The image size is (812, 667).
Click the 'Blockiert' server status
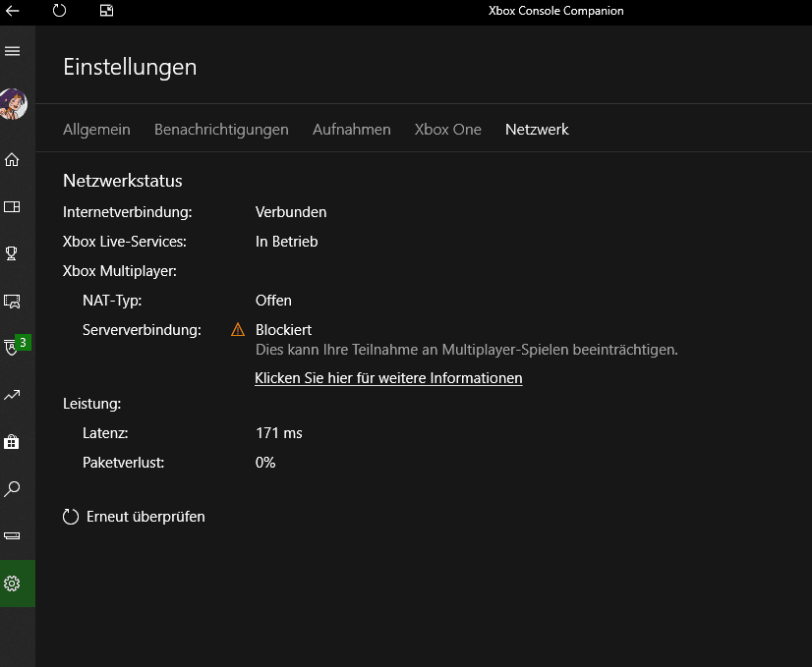pyautogui.click(x=283, y=330)
